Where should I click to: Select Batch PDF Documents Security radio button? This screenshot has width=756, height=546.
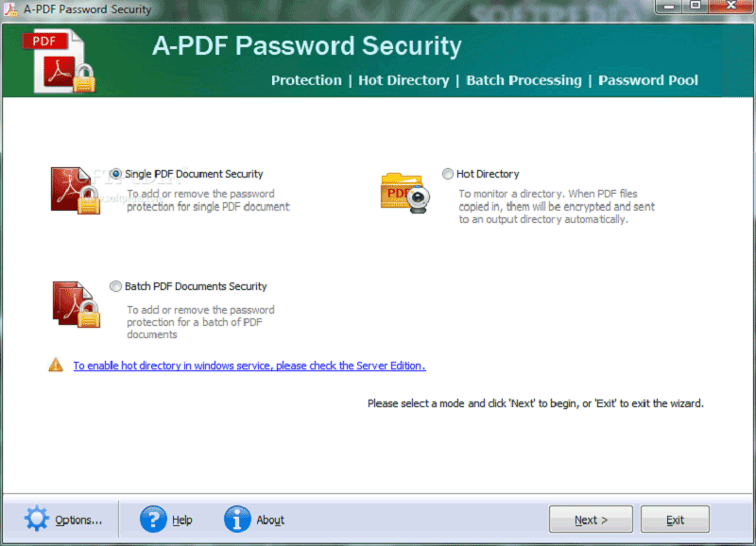pyautogui.click(x=116, y=286)
